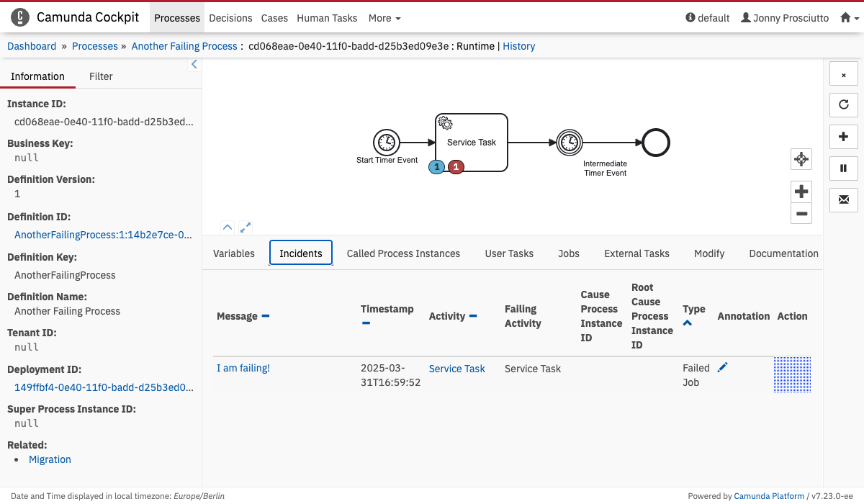This screenshot has width=864, height=504.
Task: Click the envelope message icon
Action: click(843, 200)
